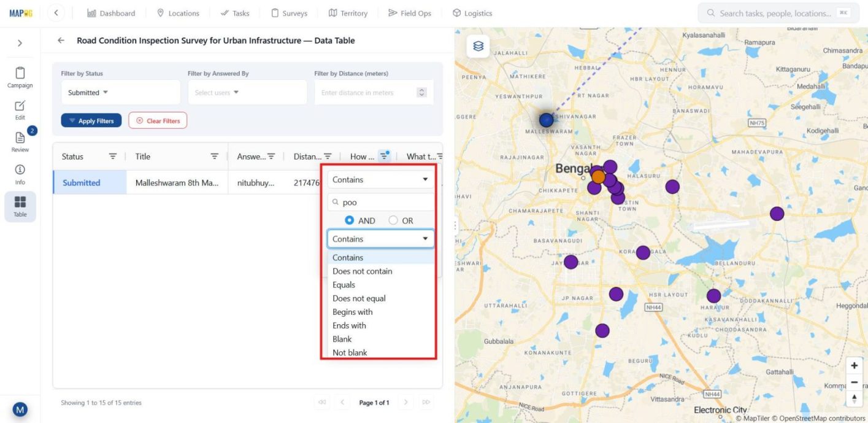Click Apply Filters button
This screenshot has height=423, width=868.
91,121
